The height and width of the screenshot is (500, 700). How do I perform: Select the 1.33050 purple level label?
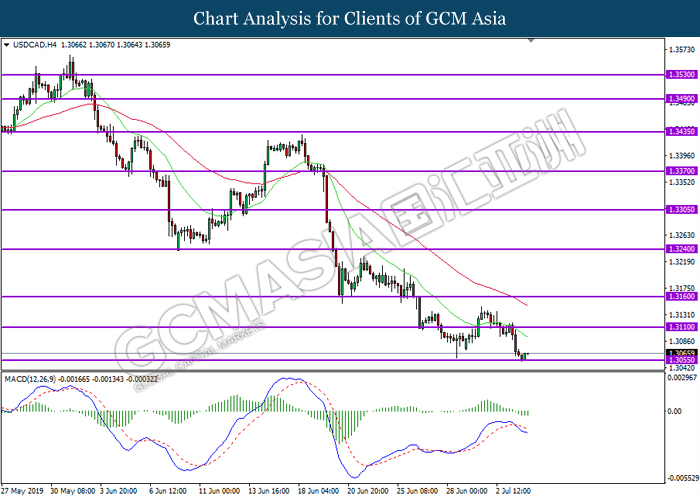click(x=681, y=209)
